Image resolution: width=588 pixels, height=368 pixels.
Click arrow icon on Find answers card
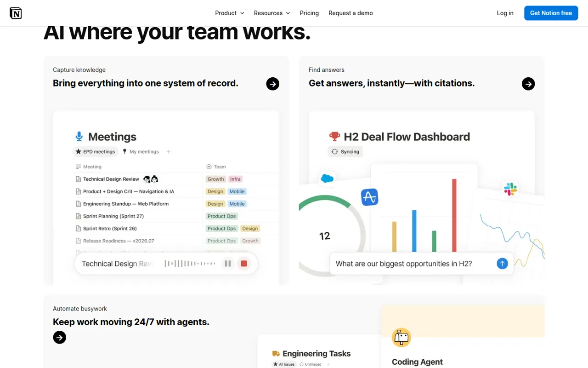528,84
